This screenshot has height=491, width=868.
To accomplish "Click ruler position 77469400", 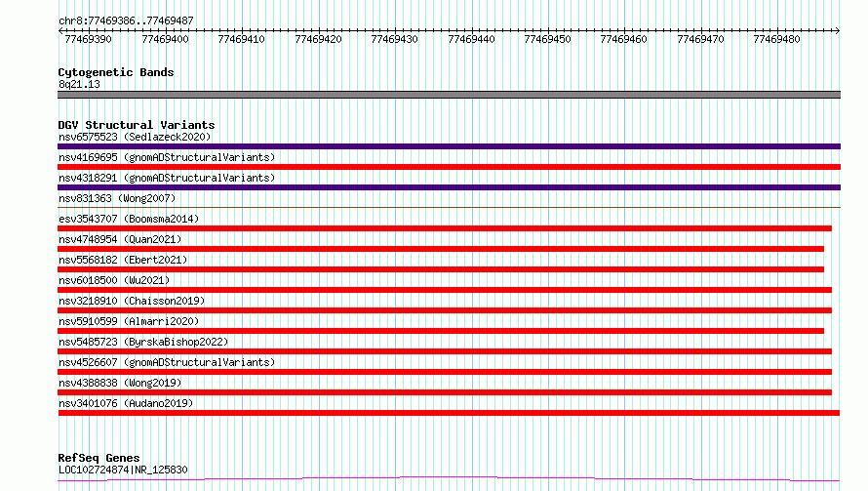I will tap(165, 39).
